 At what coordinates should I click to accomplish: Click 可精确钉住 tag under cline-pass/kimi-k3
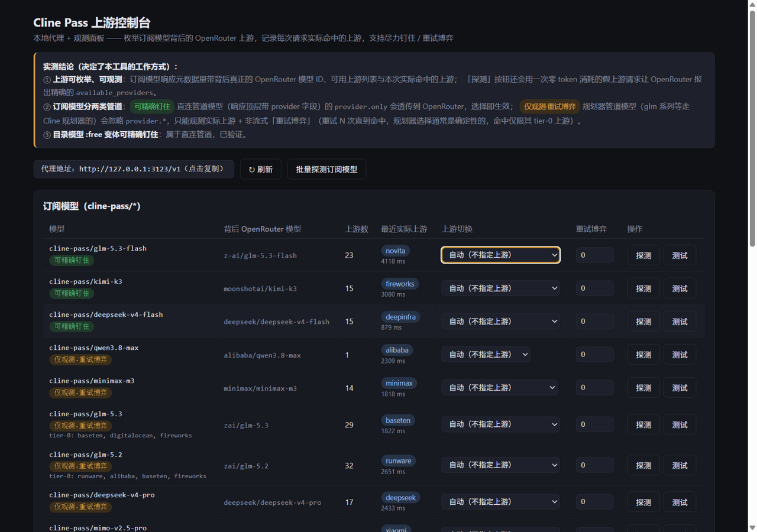[72, 293]
